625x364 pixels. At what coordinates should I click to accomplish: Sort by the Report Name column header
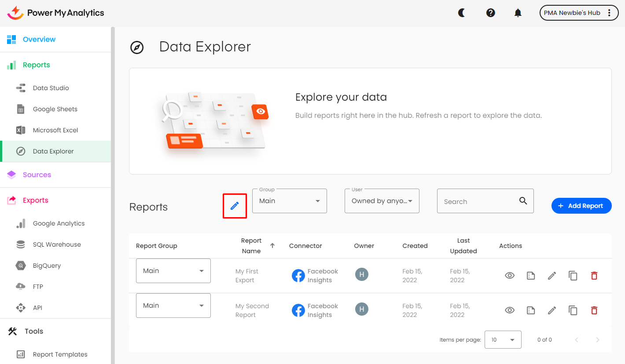pos(251,246)
